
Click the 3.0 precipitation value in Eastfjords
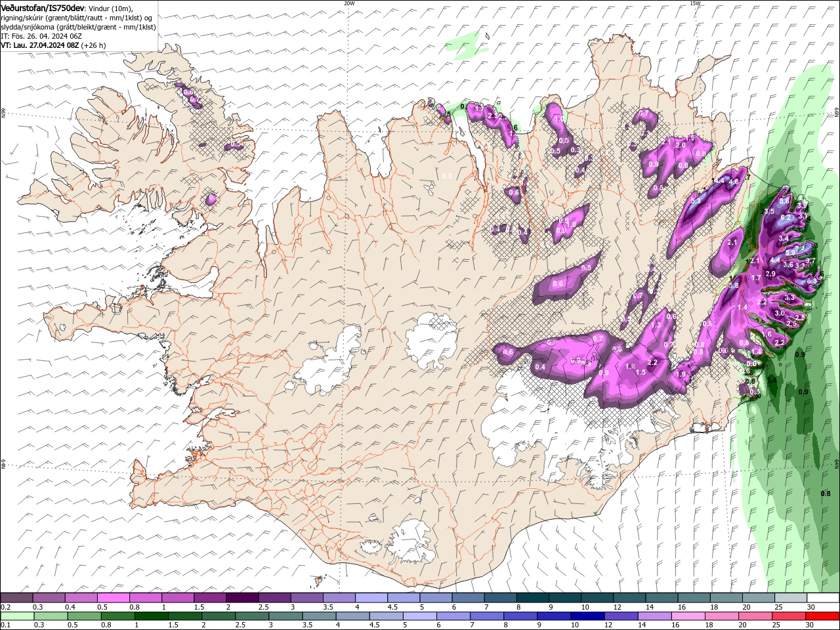coord(780,314)
